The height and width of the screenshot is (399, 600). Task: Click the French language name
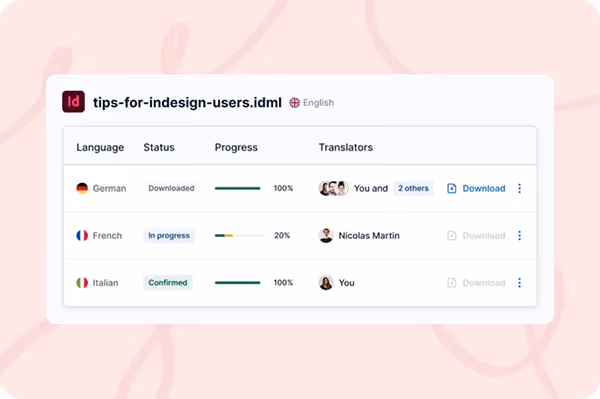tap(107, 235)
